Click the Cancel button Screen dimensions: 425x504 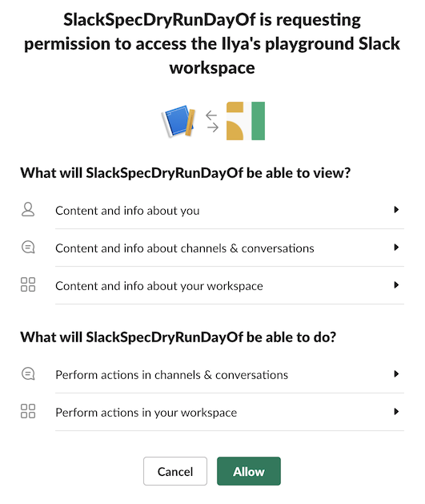pyautogui.click(x=175, y=471)
